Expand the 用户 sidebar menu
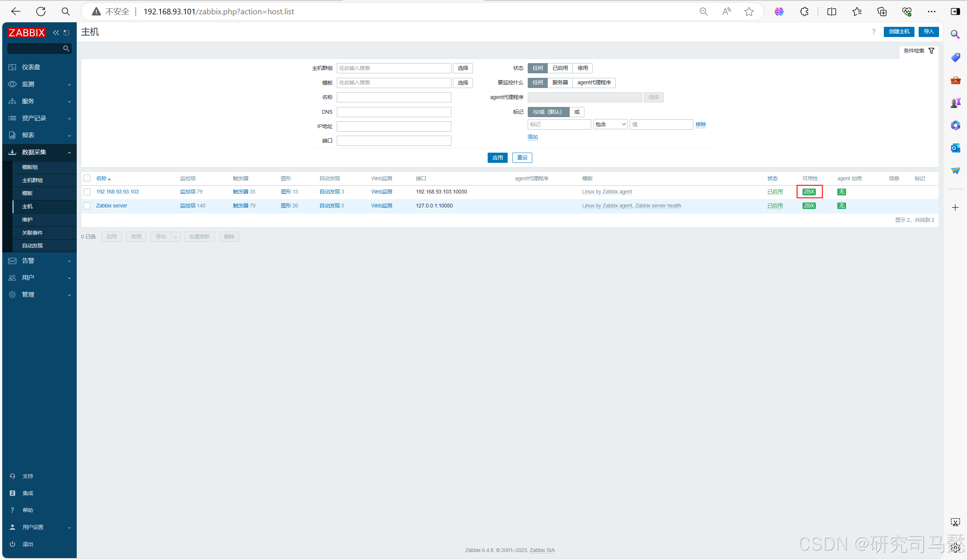The image size is (967, 560). point(39,278)
